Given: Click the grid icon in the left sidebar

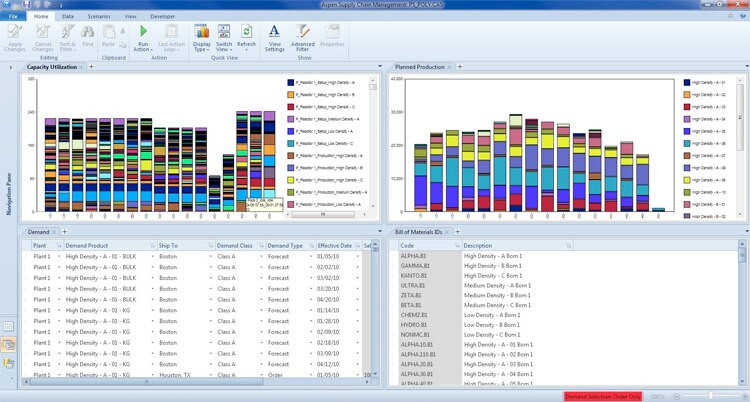Looking at the screenshot, I should [x=8, y=327].
